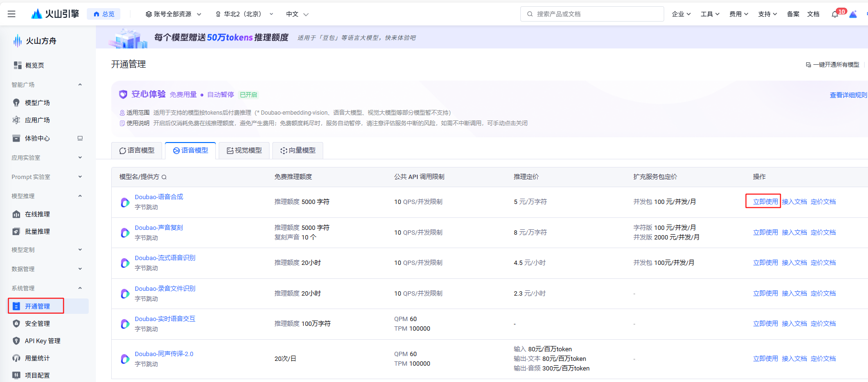Screen dimensions: 868x382
Task: Open Doubao-录音文件识别 model link
Action: point(165,288)
